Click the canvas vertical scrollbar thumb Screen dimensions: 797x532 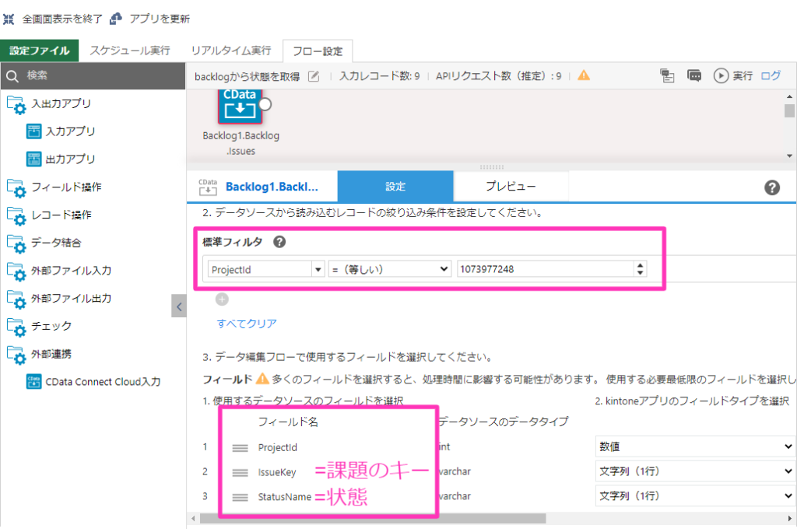point(789,110)
